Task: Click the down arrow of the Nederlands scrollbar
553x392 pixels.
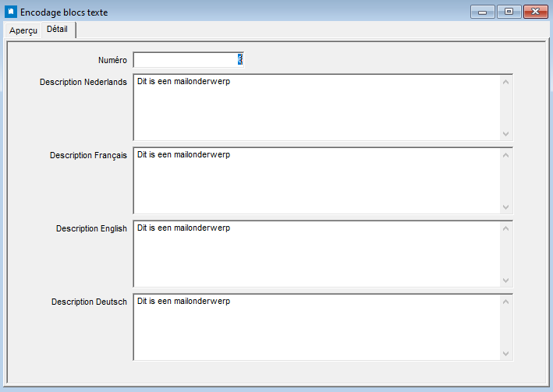Action: 505,133
